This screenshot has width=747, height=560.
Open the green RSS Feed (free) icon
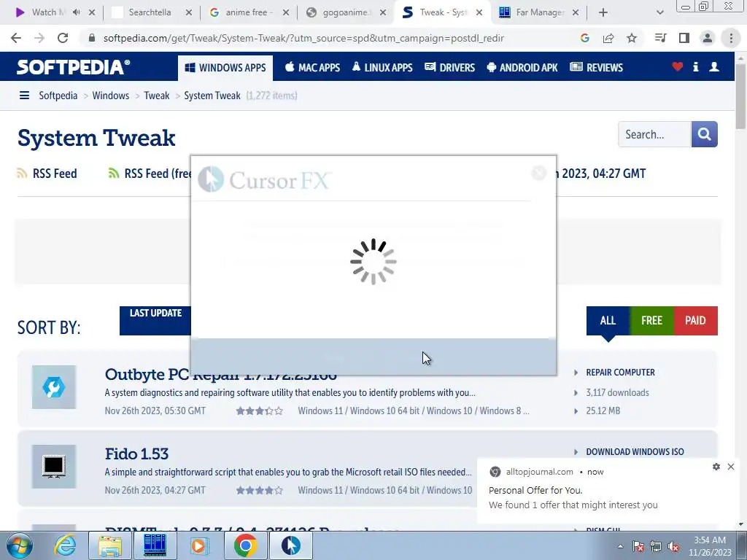(113, 174)
